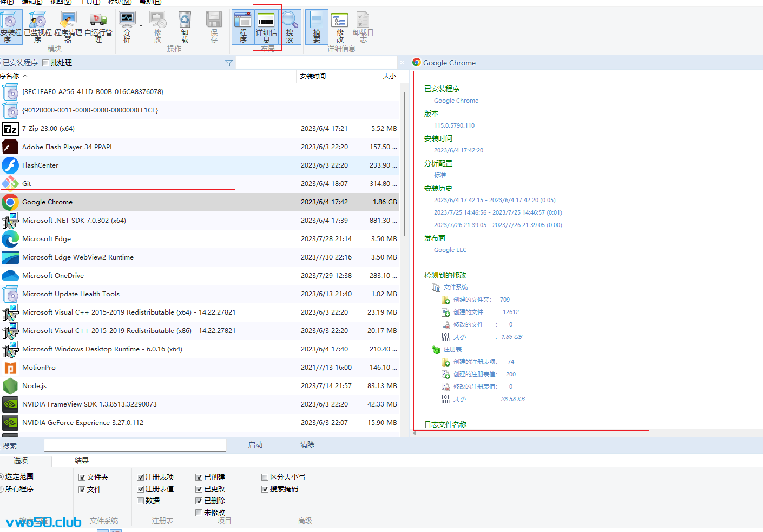Check the 区分大小写 option
The width and height of the screenshot is (763, 532).
[x=265, y=477]
